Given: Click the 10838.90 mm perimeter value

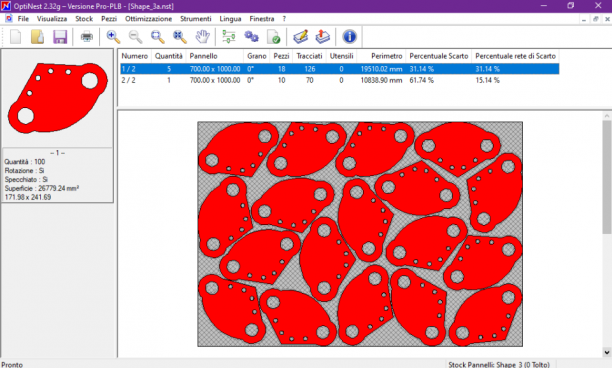Looking at the screenshot, I should click(381, 80).
